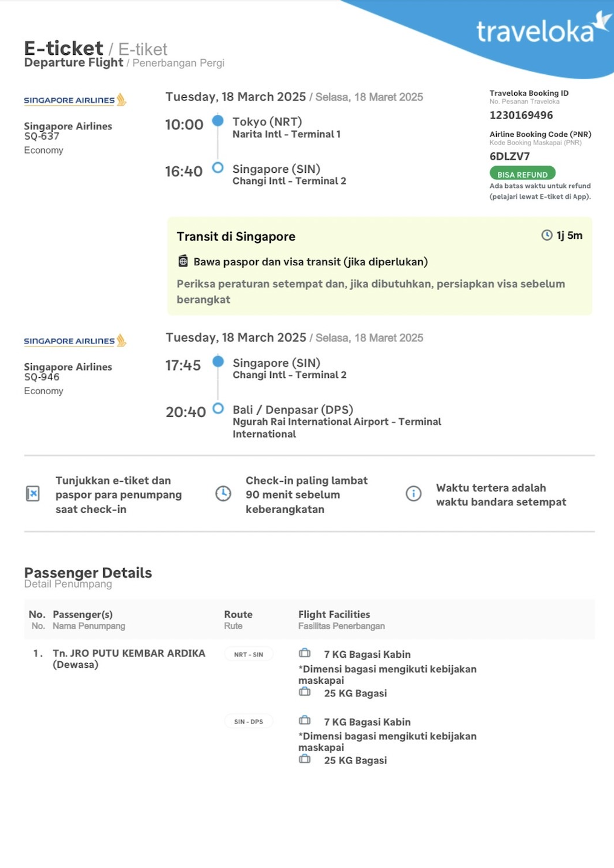Click the Singapore Airlines logo above flight SQ-637
This screenshot has width=614, height=868.
(x=75, y=100)
